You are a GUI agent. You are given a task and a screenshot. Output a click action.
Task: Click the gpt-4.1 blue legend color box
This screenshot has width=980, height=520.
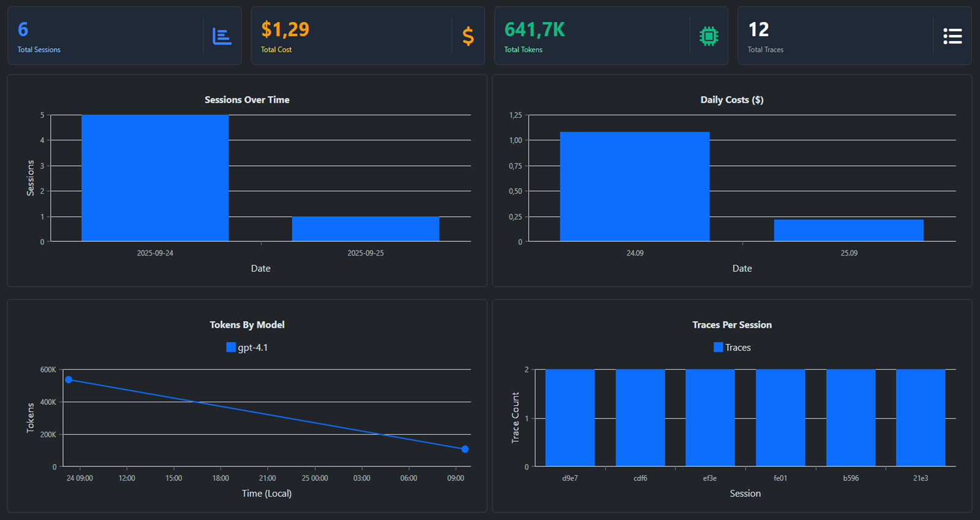(231, 347)
